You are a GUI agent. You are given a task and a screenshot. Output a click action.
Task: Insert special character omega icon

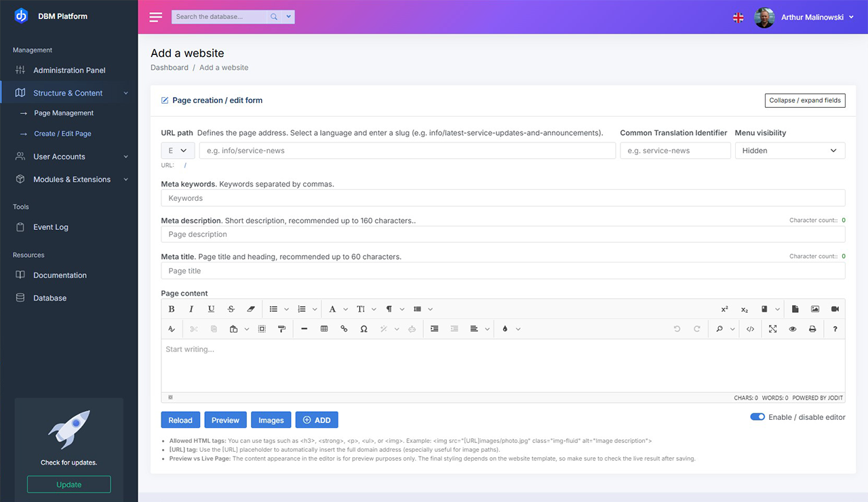click(x=364, y=329)
